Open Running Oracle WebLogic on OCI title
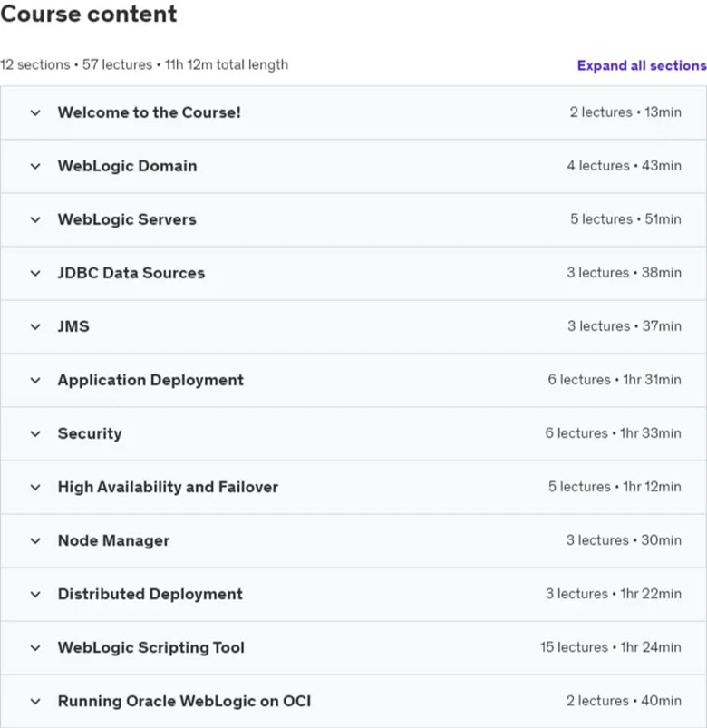Screen dimensions: 707x728 pos(184,701)
